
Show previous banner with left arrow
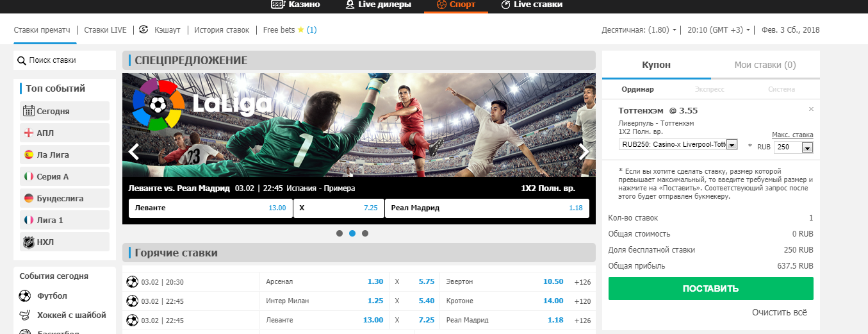[133, 151]
